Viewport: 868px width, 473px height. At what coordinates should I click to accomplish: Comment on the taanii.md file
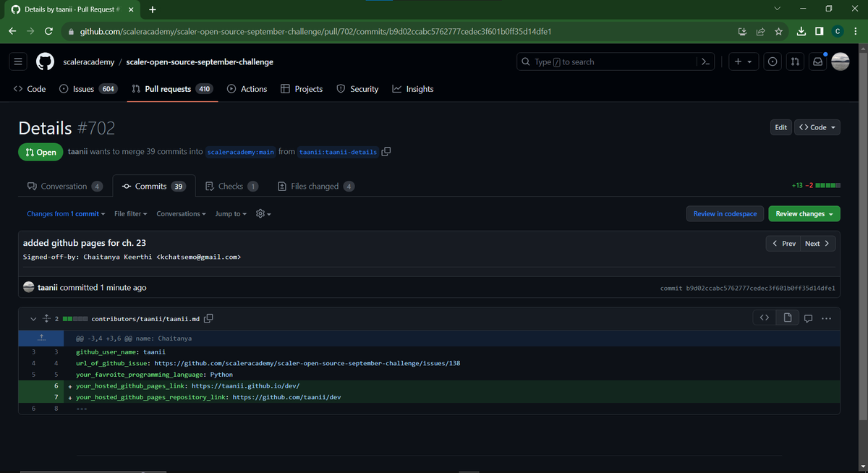coord(809,318)
